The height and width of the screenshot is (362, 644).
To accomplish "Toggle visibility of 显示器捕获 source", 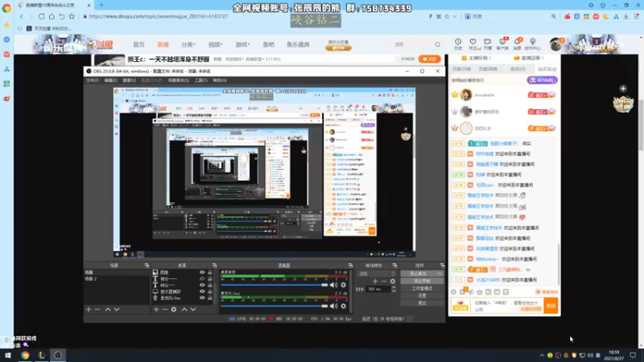I will (x=202, y=291).
